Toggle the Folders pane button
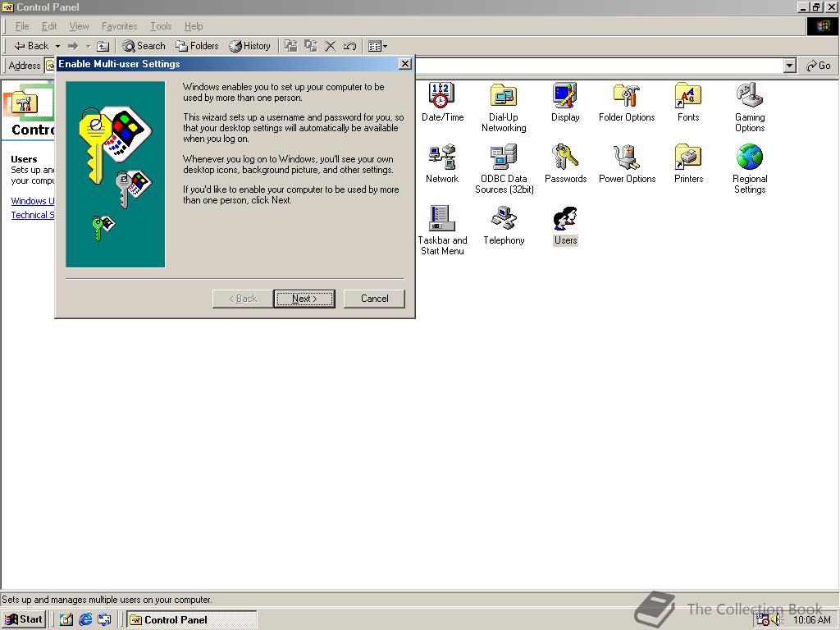 (x=197, y=46)
